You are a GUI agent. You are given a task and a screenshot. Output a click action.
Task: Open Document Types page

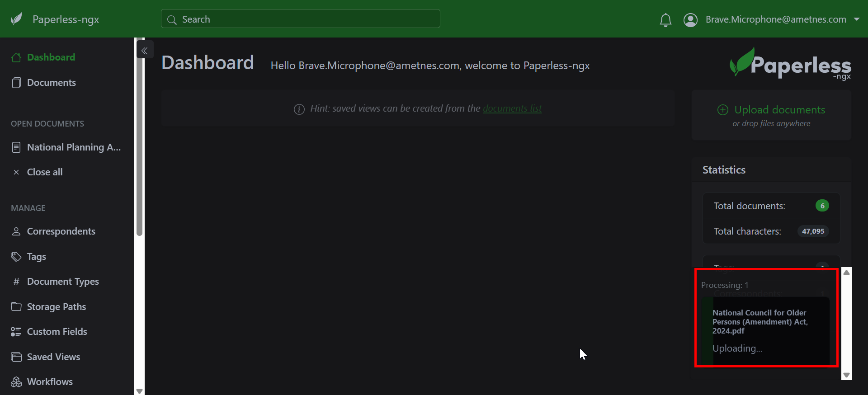click(62, 282)
